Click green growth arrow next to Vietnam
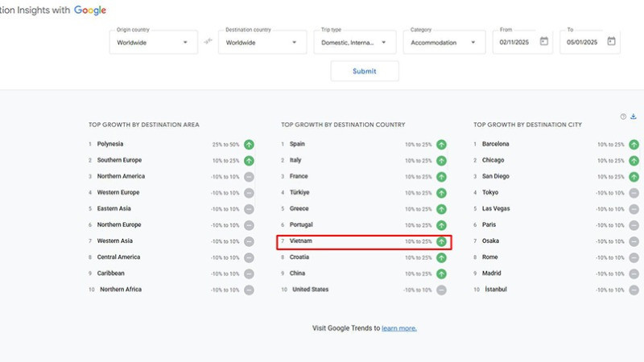This screenshot has width=644, height=362. tap(441, 241)
